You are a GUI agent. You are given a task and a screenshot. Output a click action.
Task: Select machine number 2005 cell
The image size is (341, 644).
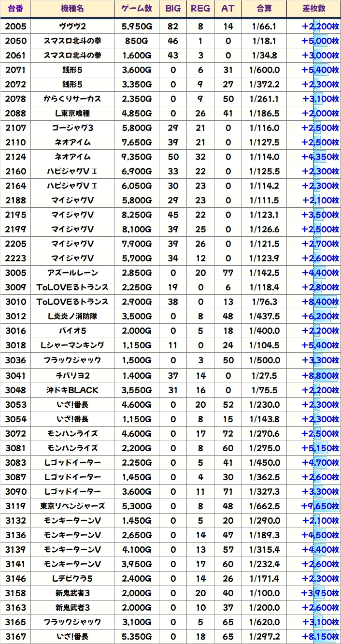15,26
